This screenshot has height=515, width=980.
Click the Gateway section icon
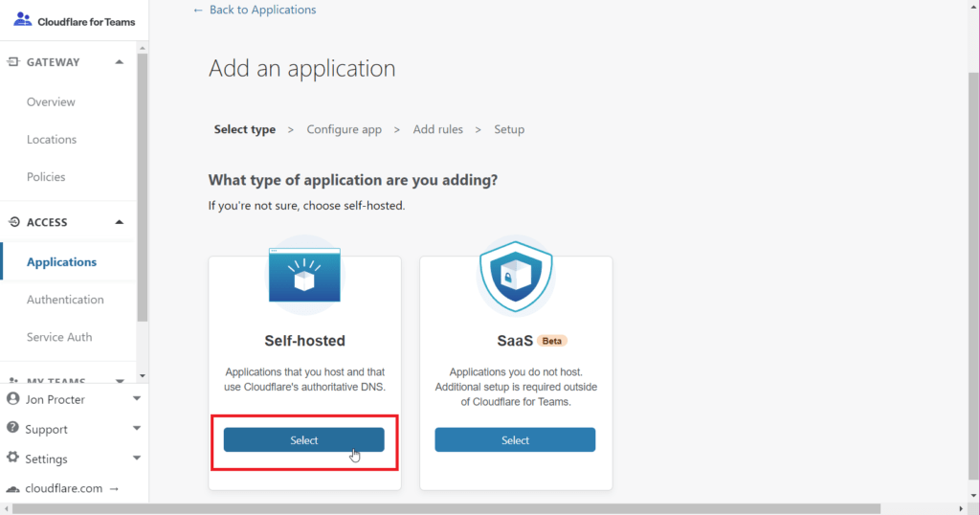[x=13, y=61]
